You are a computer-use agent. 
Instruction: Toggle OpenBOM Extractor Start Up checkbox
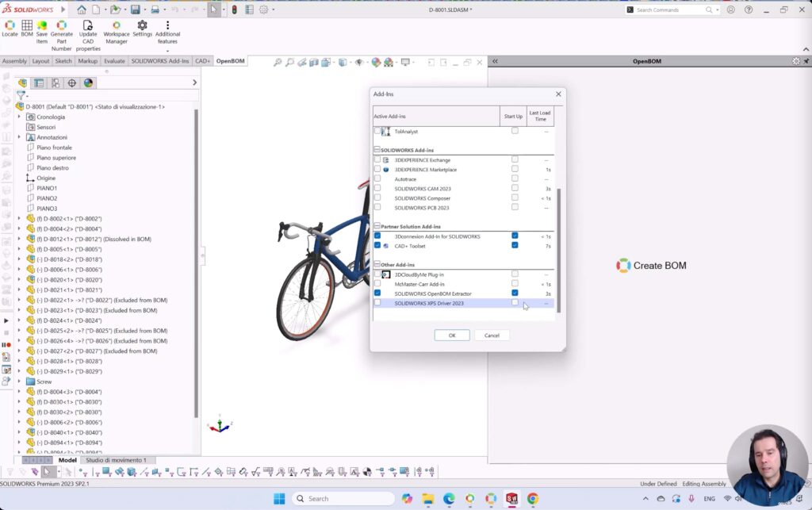coord(515,293)
